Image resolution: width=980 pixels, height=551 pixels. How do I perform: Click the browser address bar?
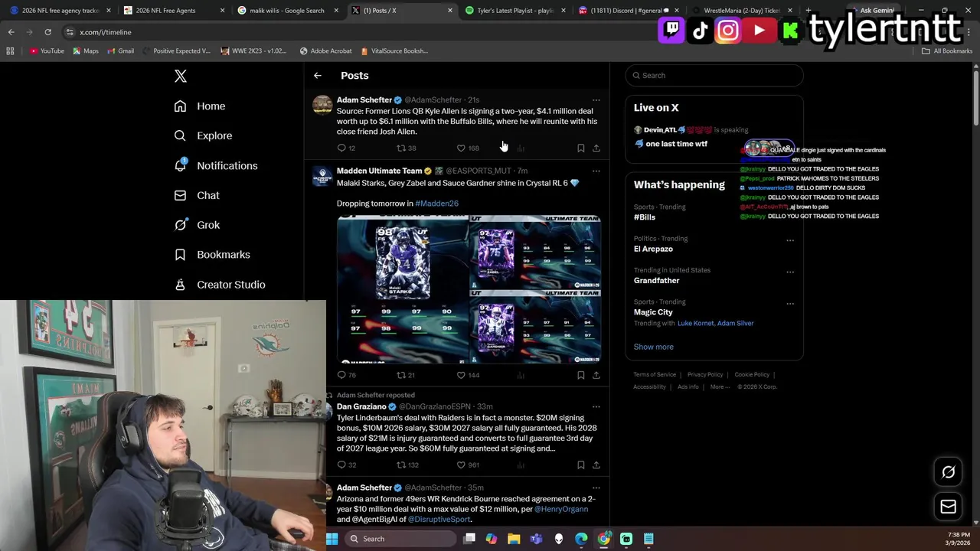360,32
